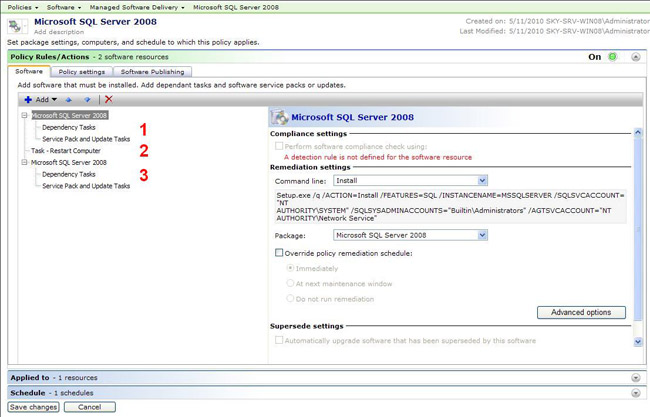Click the detection rule not defined warning
Image resolution: width=650 pixels, height=417 pixels.
tap(378, 157)
